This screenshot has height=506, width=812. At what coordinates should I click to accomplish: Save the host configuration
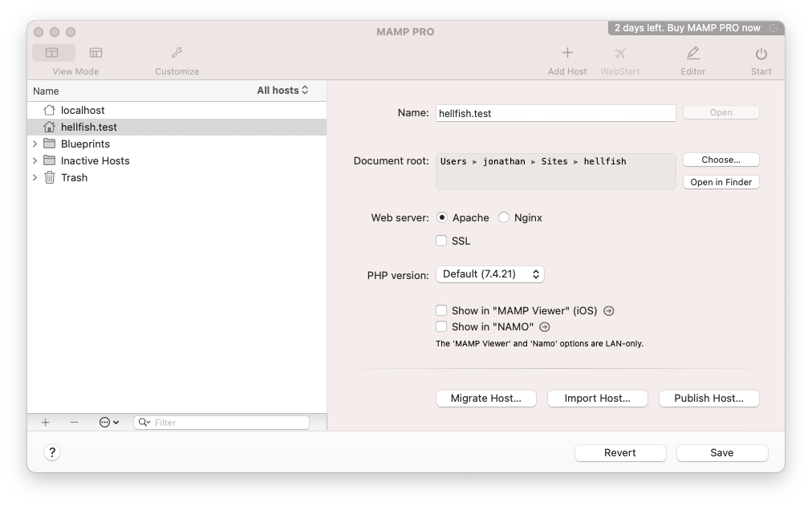[721, 452]
